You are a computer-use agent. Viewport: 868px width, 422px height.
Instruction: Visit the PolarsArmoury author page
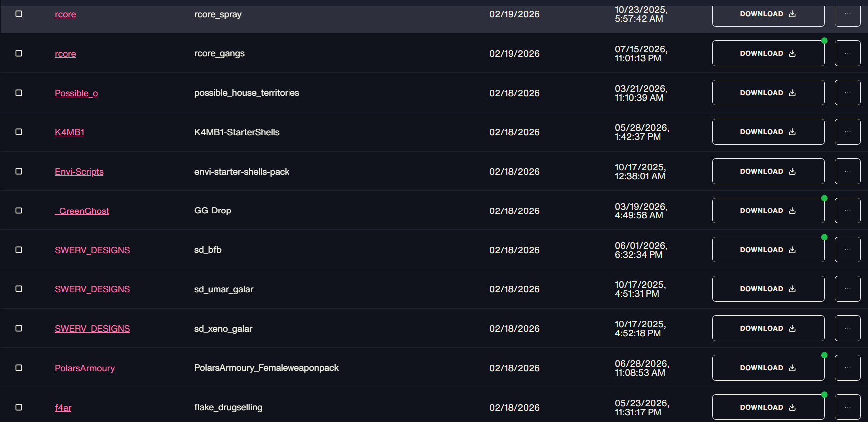pos(85,368)
